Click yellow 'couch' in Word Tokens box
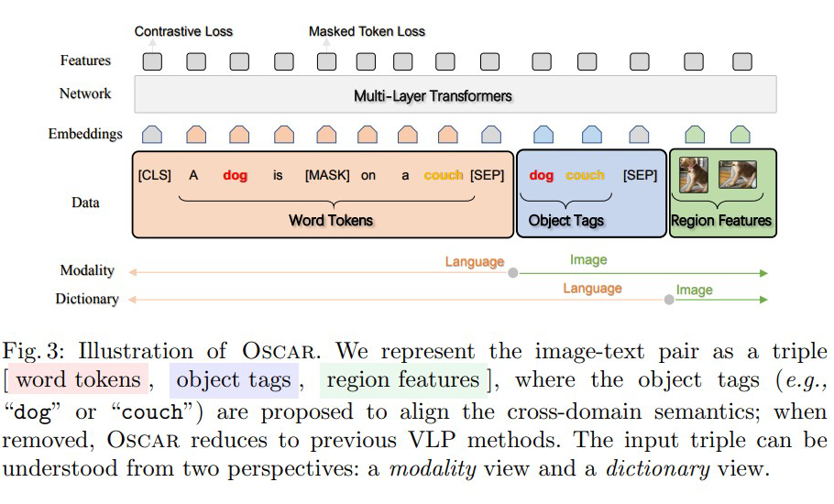The height and width of the screenshot is (504, 834). point(443,175)
